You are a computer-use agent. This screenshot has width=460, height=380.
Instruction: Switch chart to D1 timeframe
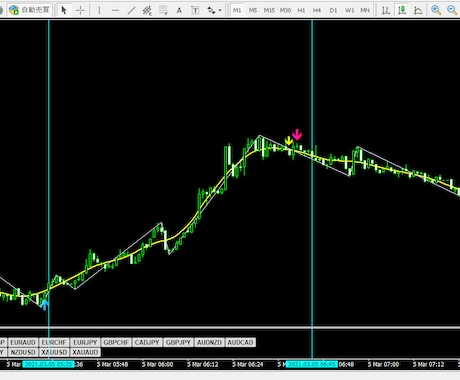[333, 10]
